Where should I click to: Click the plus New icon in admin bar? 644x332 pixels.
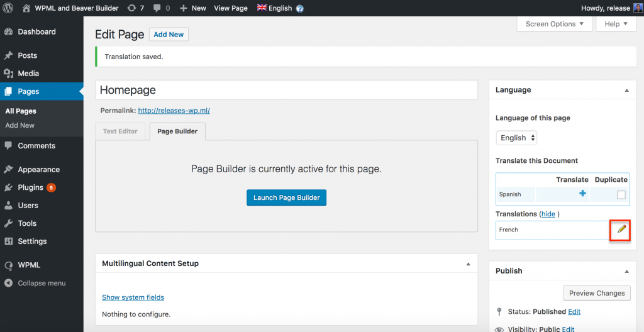point(184,8)
